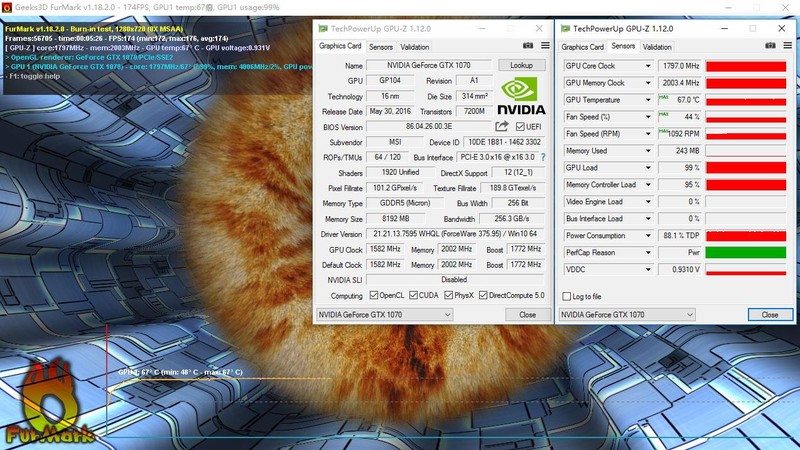This screenshot has width=800, height=450.
Task: Click the NVIDIA logo
Action: [x=521, y=95]
